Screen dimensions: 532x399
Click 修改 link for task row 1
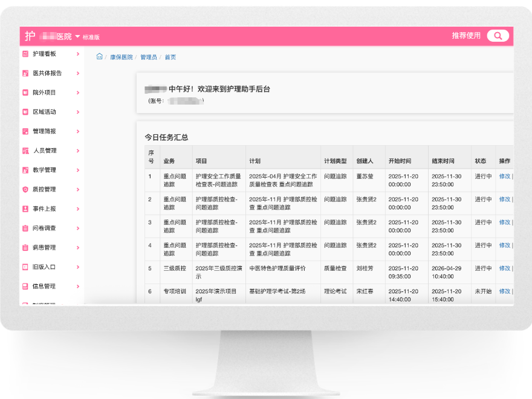(504, 177)
